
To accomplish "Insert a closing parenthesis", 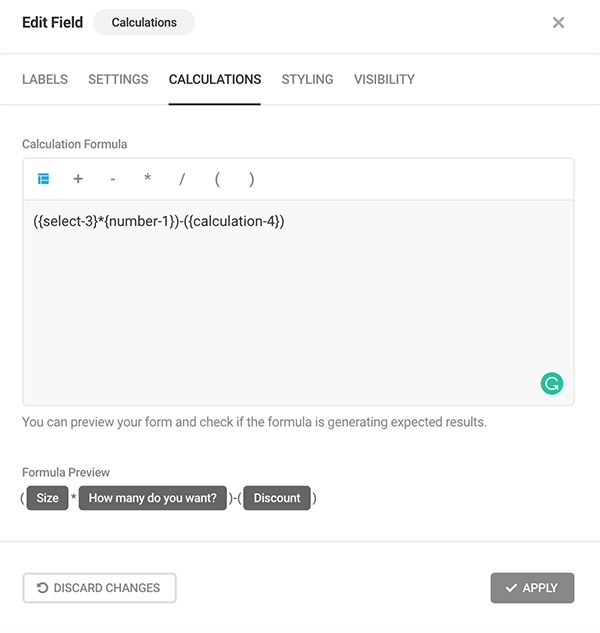I will pyautogui.click(x=252, y=179).
